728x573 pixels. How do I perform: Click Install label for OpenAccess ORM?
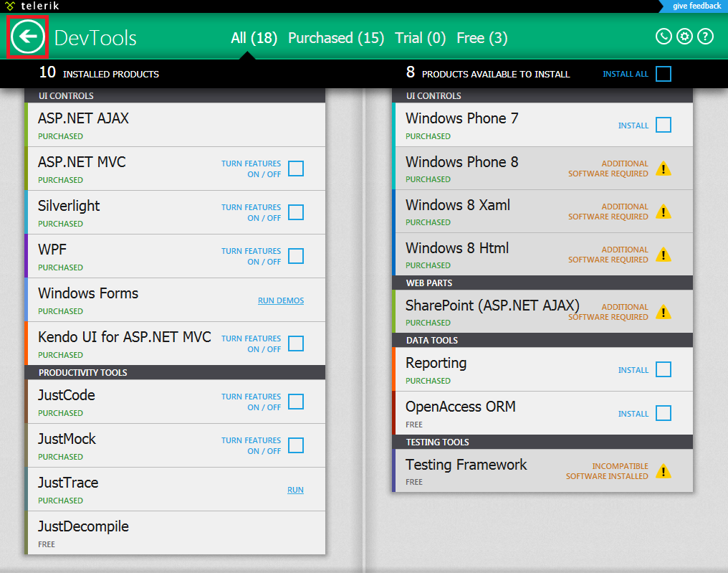pyautogui.click(x=633, y=414)
